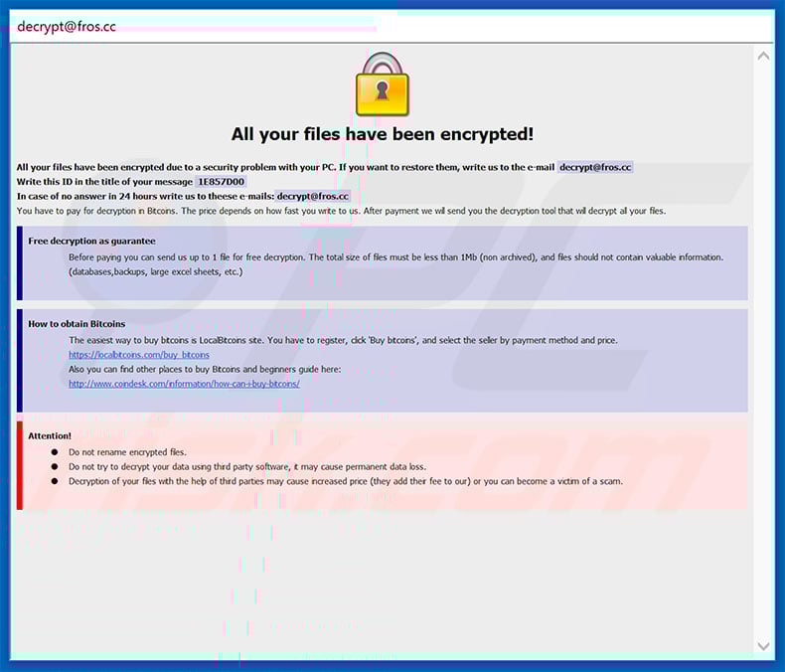This screenshot has height=672, width=785.
Task: Click 'Do not rename encrypted files.' bullet
Action: pyautogui.click(x=127, y=452)
